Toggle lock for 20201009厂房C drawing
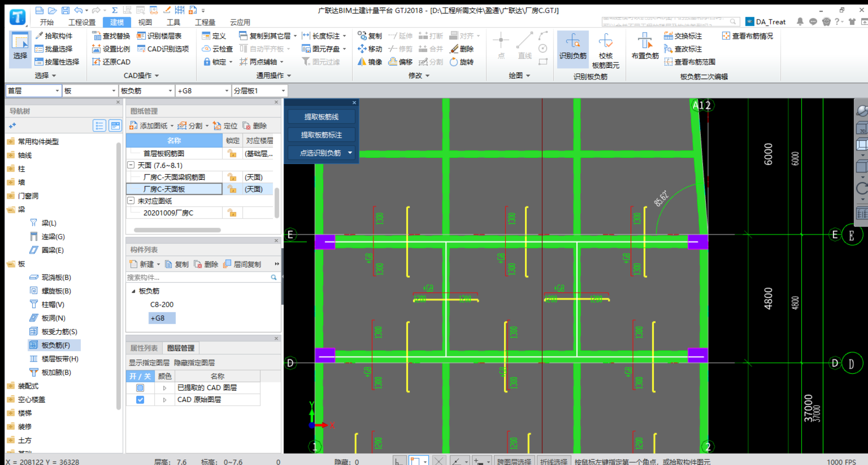Screen dimensions: 868x465 click(232, 213)
